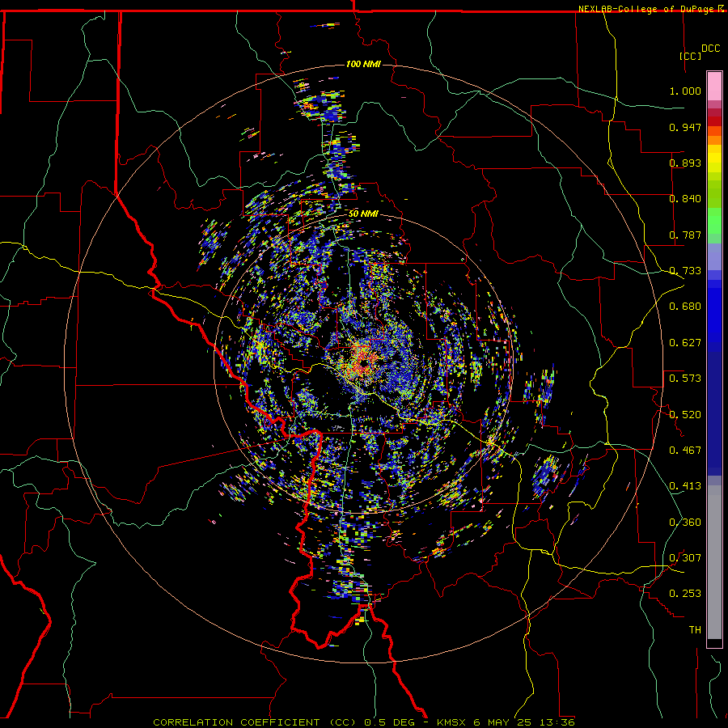Click the Correlation Coefficient caption at the bottom

coord(363,722)
